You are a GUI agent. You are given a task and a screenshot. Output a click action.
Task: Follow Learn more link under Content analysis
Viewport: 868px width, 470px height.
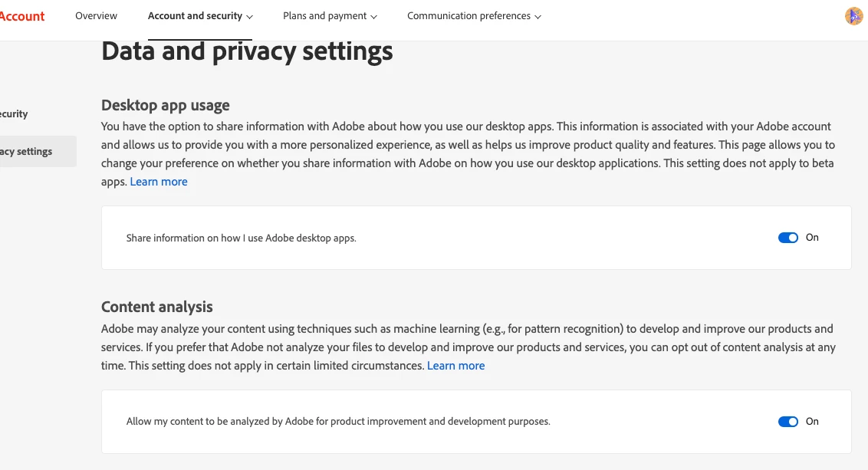click(x=455, y=366)
